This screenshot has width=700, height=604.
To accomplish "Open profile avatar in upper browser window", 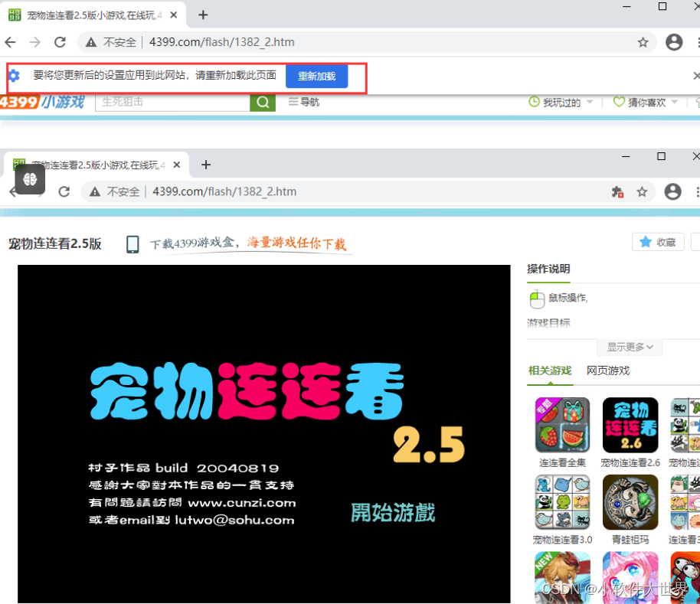I will click(674, 42).
